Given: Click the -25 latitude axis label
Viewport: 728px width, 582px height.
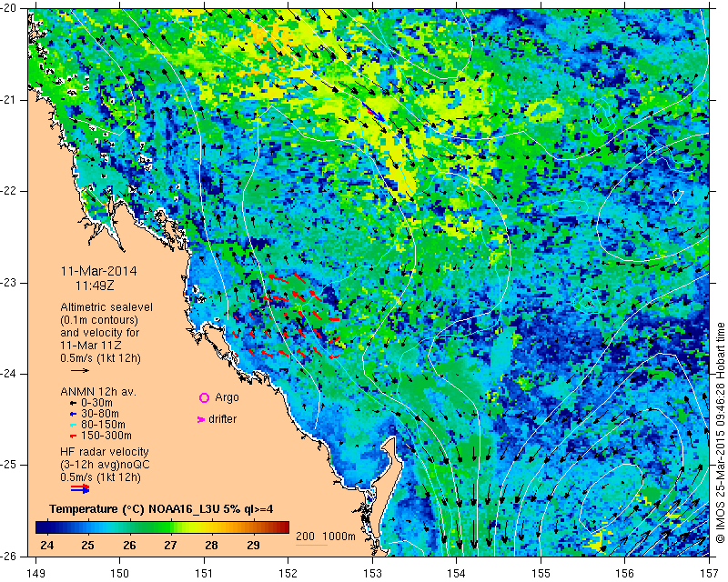Looking at the screenshot, I should pyautogui.click(x=9, y=465).
